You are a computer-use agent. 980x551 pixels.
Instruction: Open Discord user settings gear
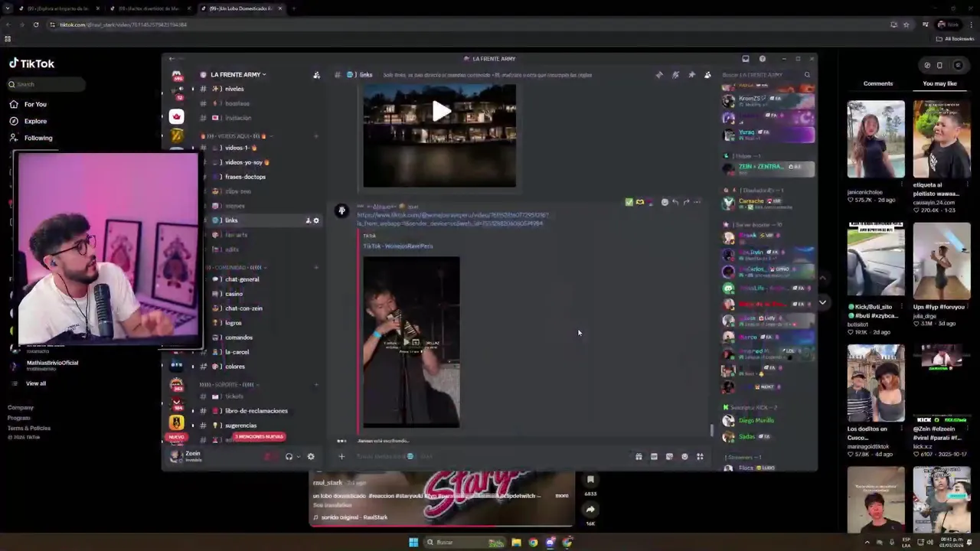(x=311, y=457)
